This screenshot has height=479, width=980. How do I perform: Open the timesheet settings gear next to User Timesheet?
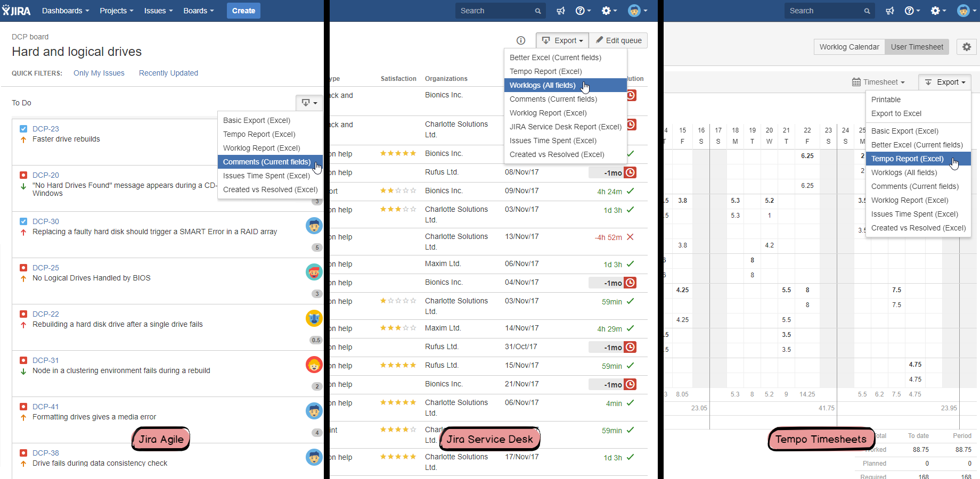click(x=967, y=47)
